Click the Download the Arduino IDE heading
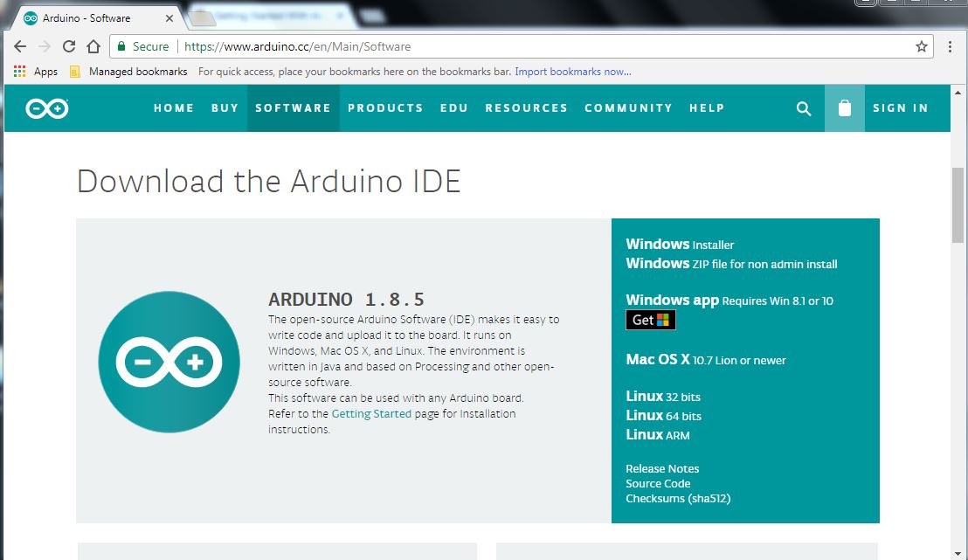 (x=268, y=182)
